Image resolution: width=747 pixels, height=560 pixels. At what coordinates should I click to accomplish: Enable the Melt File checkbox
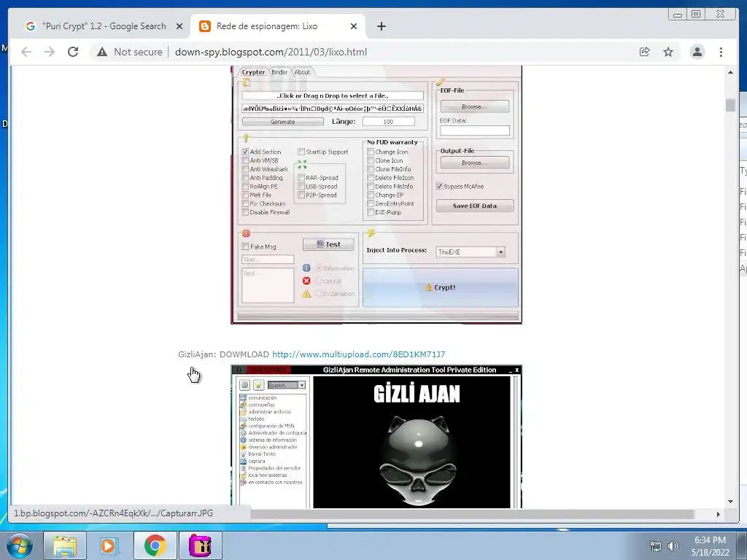click(x=245, y=195)
